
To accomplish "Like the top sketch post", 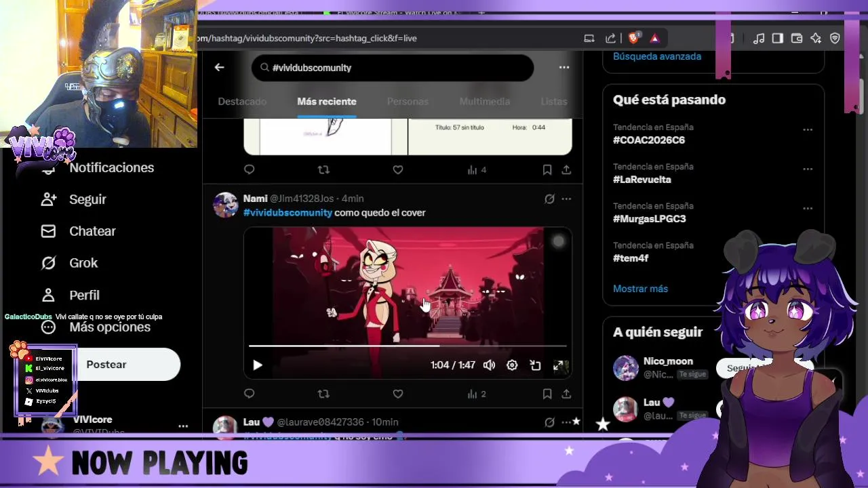I will [398, 169].
